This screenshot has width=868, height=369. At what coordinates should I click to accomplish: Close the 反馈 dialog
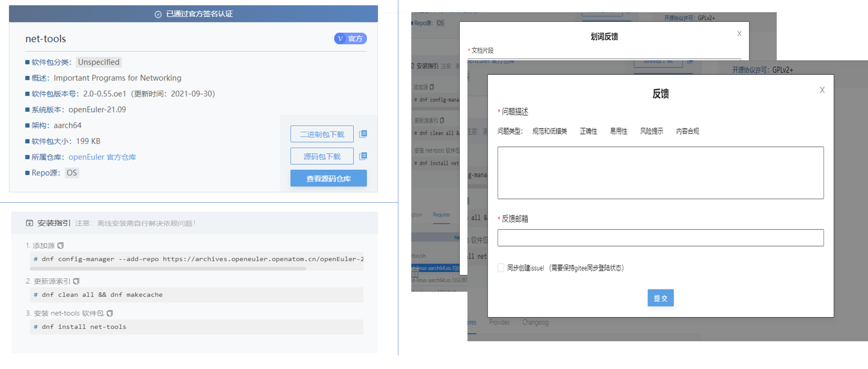click(822, 90)
